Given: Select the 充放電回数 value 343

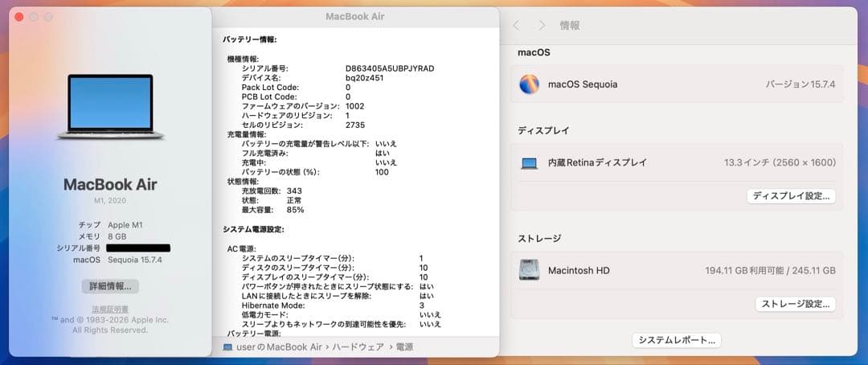Looking at the screenshot, I should (294, 191).
